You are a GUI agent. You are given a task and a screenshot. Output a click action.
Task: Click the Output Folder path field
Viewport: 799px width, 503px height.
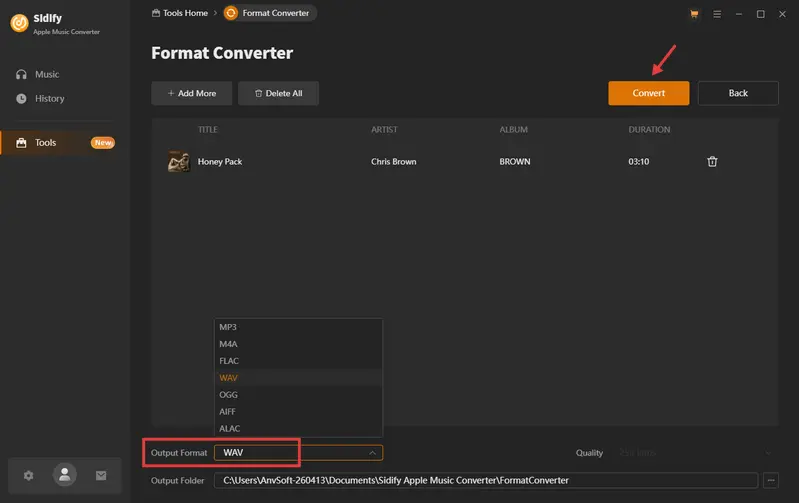(486, 480)
